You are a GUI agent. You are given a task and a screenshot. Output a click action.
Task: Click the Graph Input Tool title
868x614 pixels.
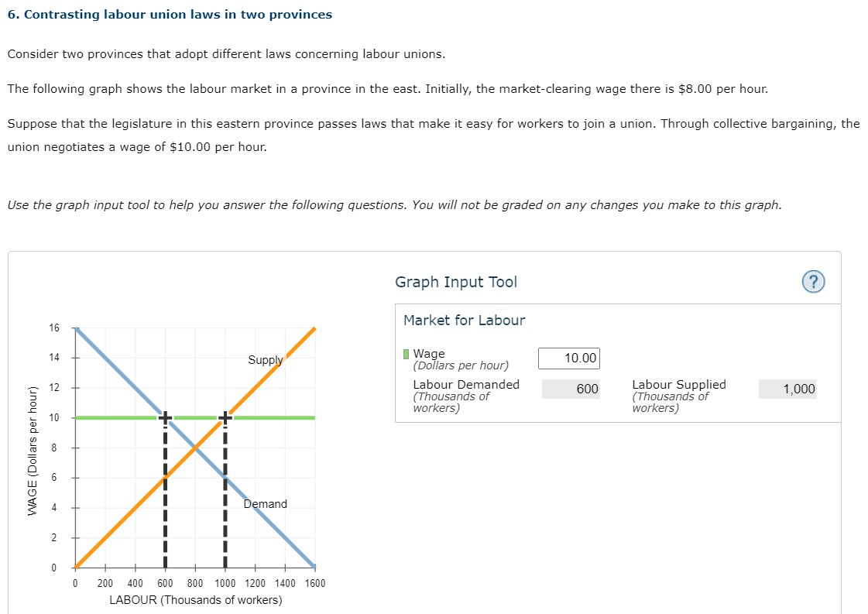(x=456, y=282)
